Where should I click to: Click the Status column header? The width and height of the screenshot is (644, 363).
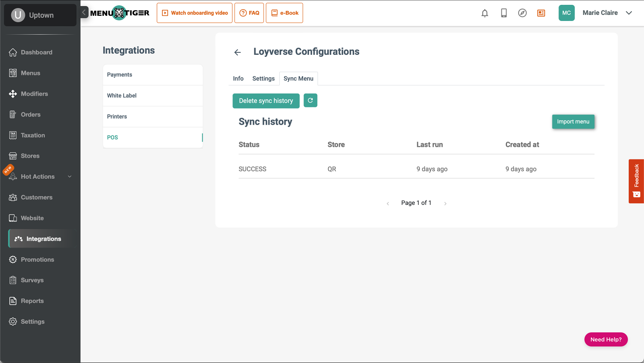point(249,144)
